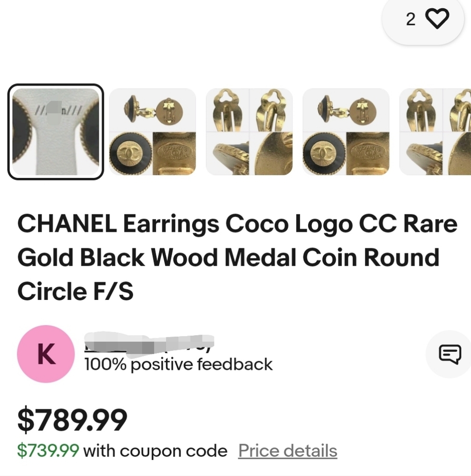Click the pink seller avatar with letter K
Image resolution: width=471 pixels, height=476 pixels.
pyautogui.click(x=44, y=354)
